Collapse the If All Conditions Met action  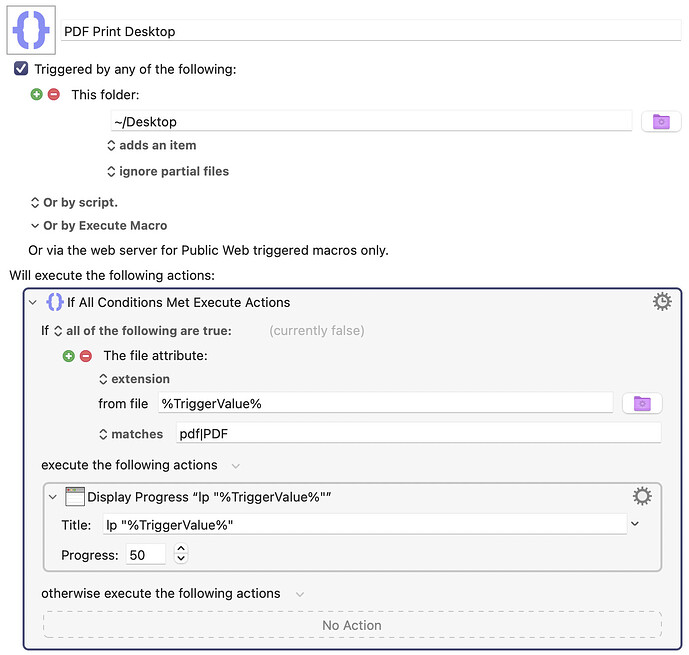click(33, 302)
